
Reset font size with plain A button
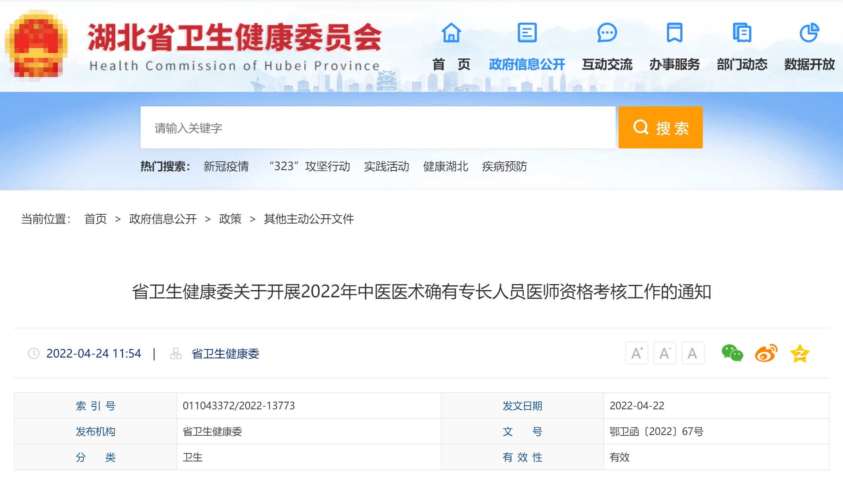point(692,354)
